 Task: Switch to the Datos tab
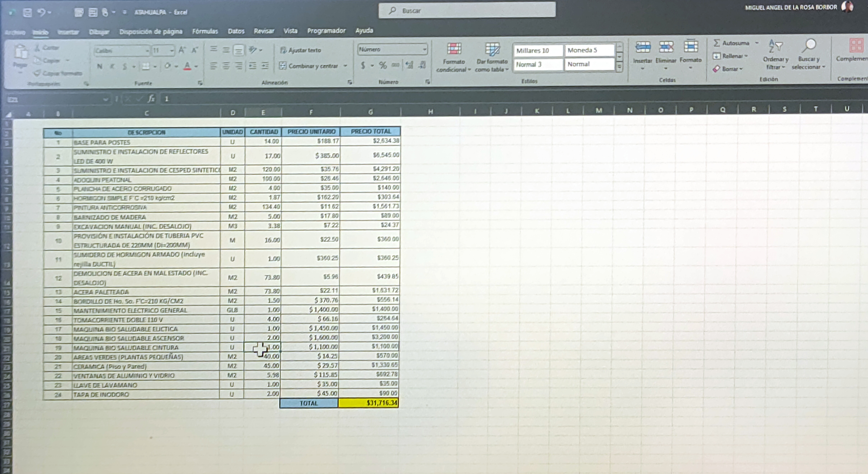click(x=236, y=31)
